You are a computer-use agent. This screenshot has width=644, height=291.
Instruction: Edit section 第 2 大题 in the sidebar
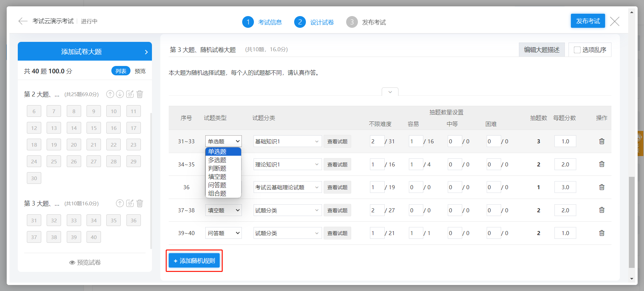click(130, 94)
